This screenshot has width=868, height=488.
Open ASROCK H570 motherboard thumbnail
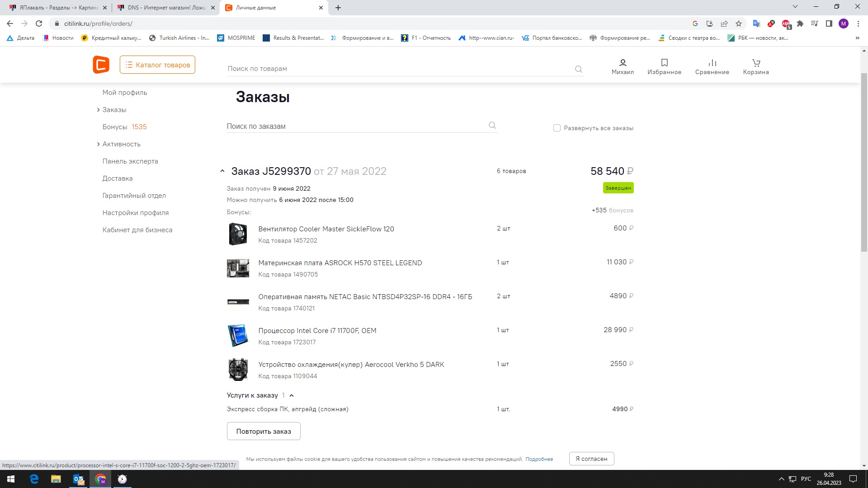(x=238, y=268)
